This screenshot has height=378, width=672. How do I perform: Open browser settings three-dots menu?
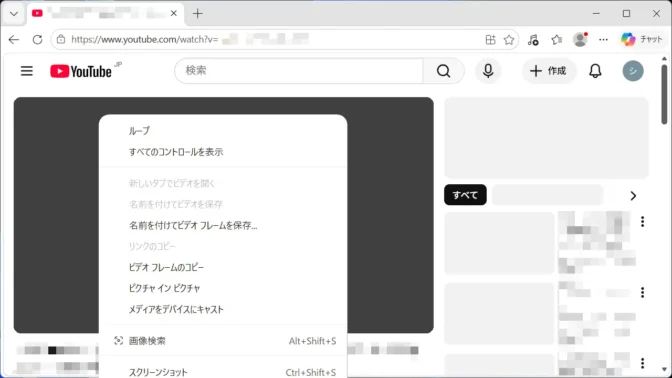pos(603,40)
